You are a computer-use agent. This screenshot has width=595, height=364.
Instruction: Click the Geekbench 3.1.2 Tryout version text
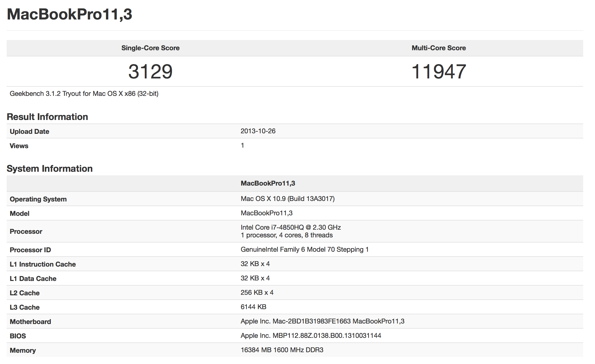(84, 94)
